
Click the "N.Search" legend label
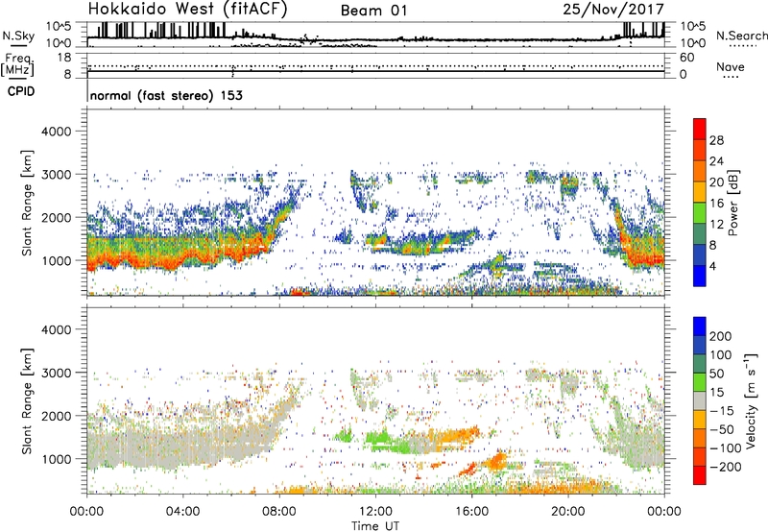[741, 36]
